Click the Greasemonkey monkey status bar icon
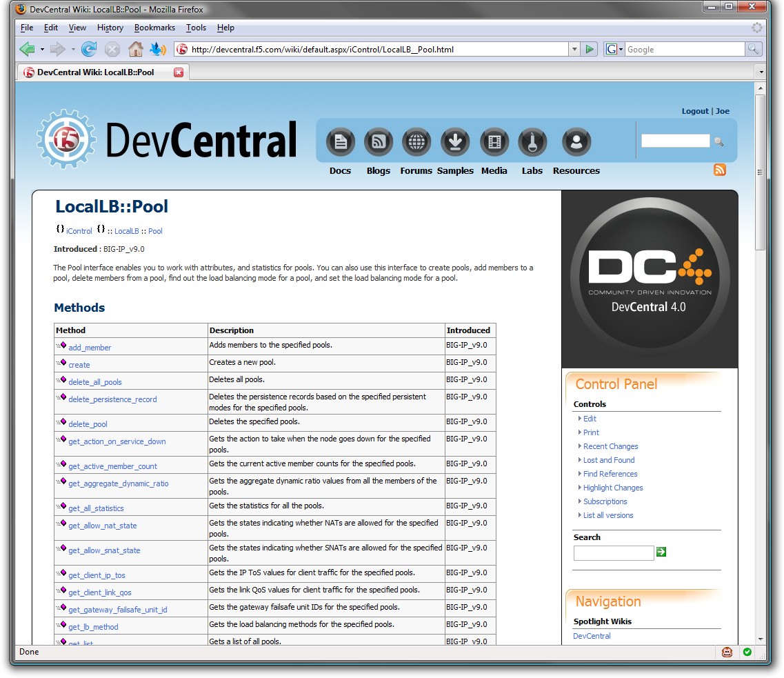This screenshot has width=784, height=678. coord(727,652)
